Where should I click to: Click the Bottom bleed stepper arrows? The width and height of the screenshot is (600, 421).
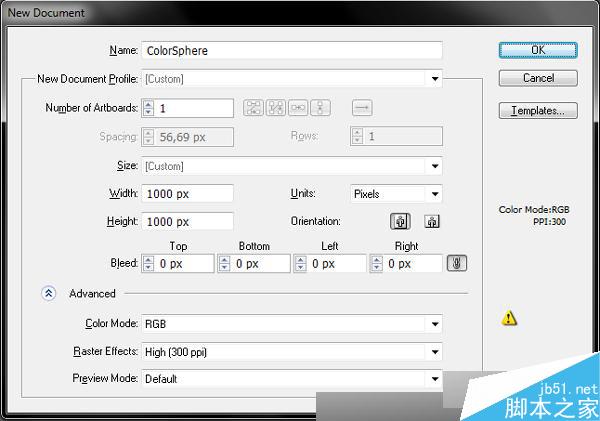[x=224, y=263]
